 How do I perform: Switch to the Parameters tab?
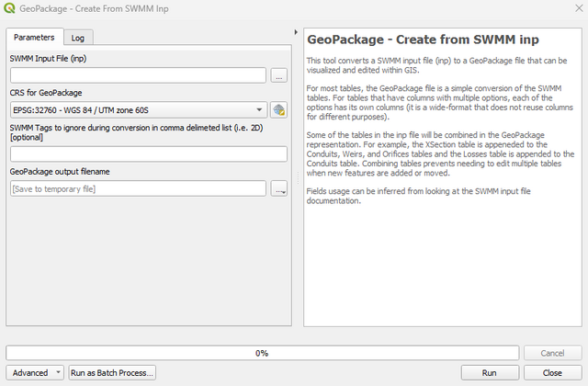tap(34, 38)
